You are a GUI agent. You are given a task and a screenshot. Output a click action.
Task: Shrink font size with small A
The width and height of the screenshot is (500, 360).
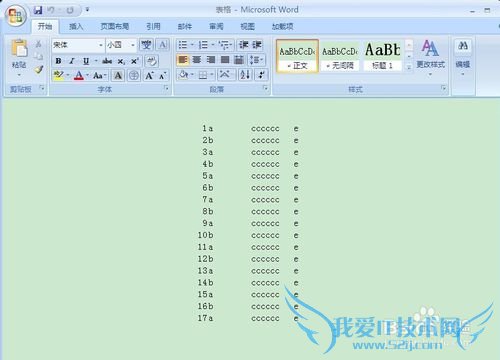162,76
